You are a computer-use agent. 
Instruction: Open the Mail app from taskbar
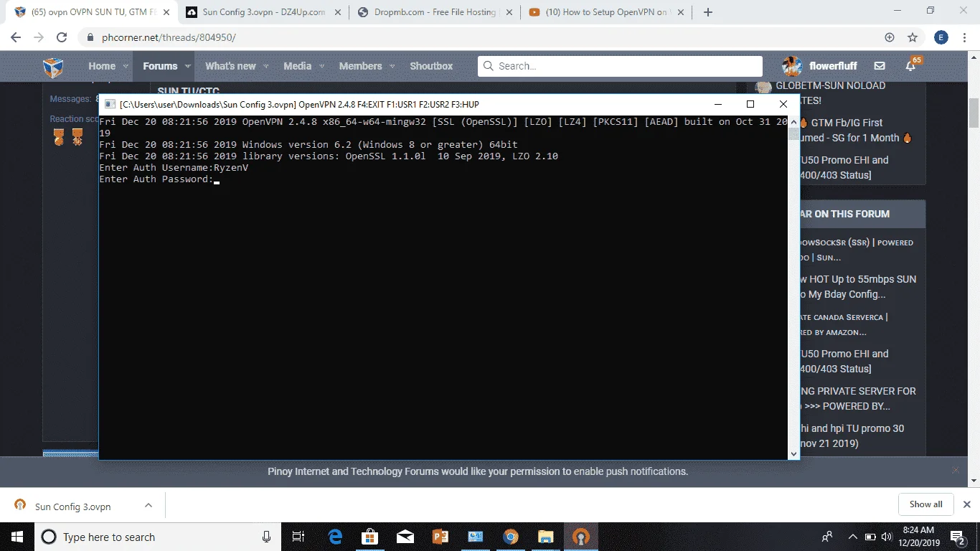tap(405, 537)
